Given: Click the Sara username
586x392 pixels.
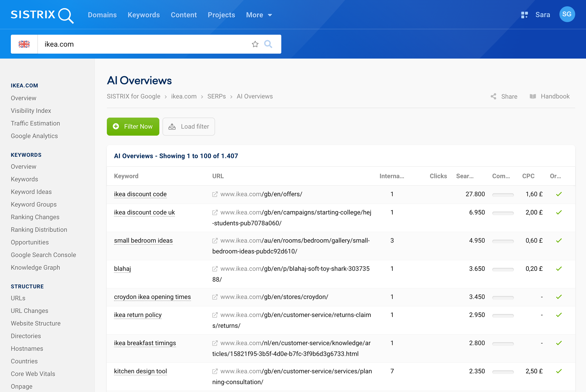Looking at the screenshot, I should point(543,15).
